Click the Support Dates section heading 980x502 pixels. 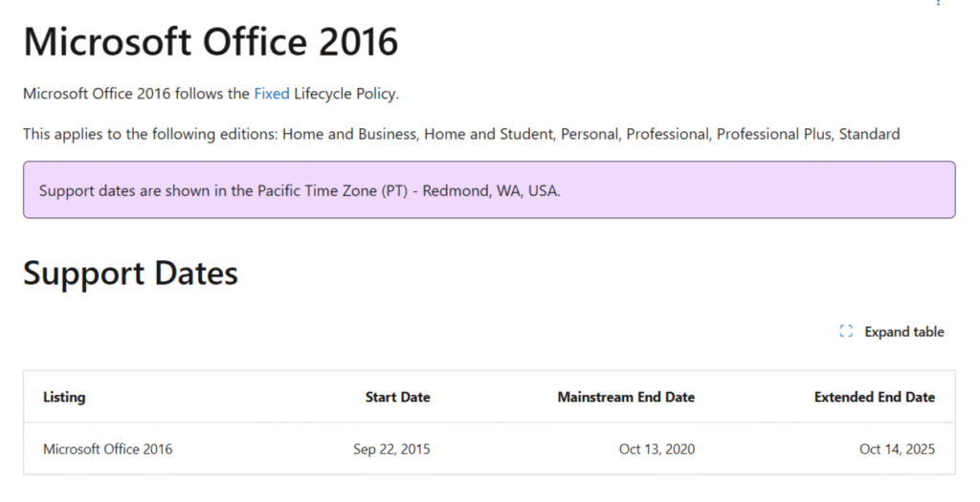[x=130, y=274]
